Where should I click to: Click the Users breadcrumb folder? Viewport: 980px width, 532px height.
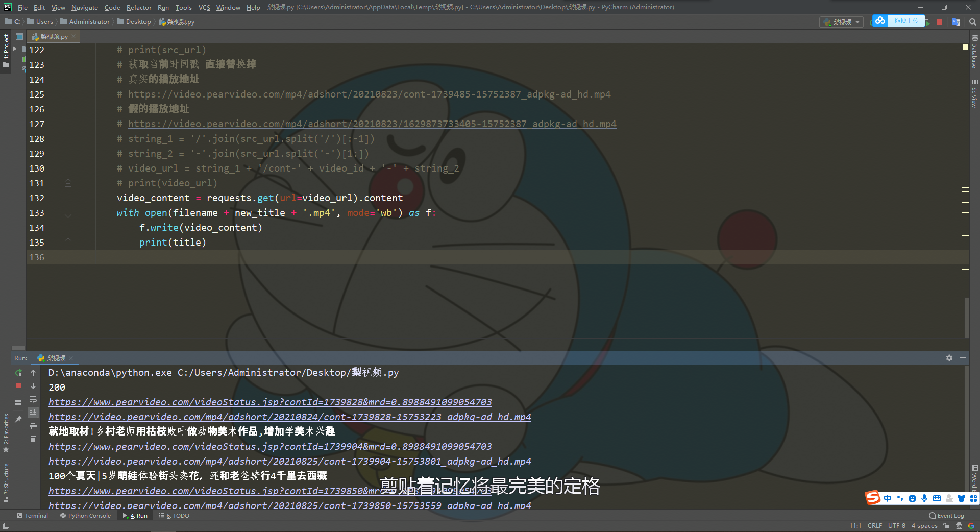pos(40,22)
